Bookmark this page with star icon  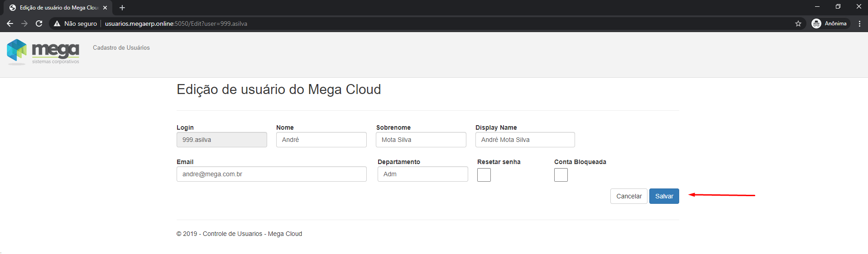pyautogui.click(x=798, y=24)
